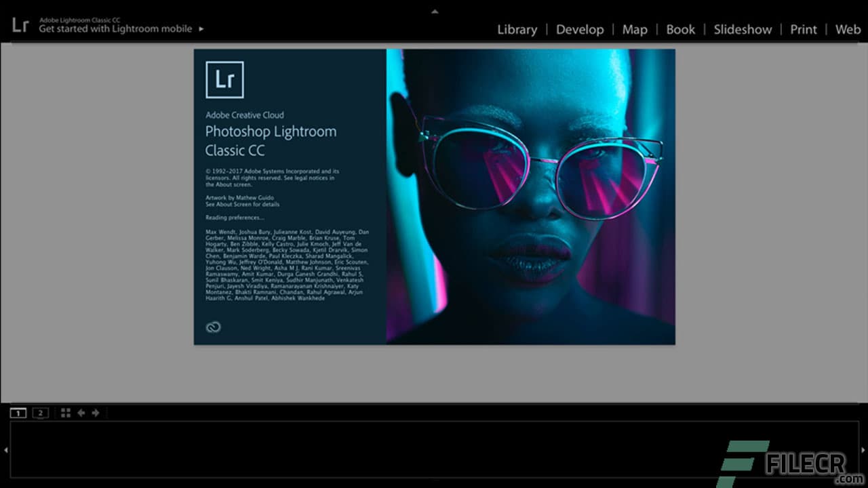Collapse the top panel using the up chevron
This screenshot has width=868, height=488.
tap(435, 11)
